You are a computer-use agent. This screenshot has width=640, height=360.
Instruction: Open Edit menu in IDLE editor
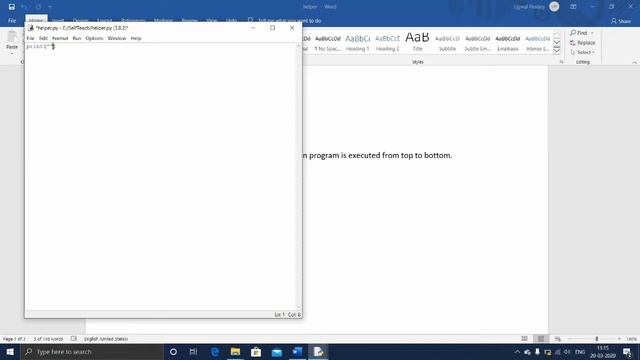point(43,38)
